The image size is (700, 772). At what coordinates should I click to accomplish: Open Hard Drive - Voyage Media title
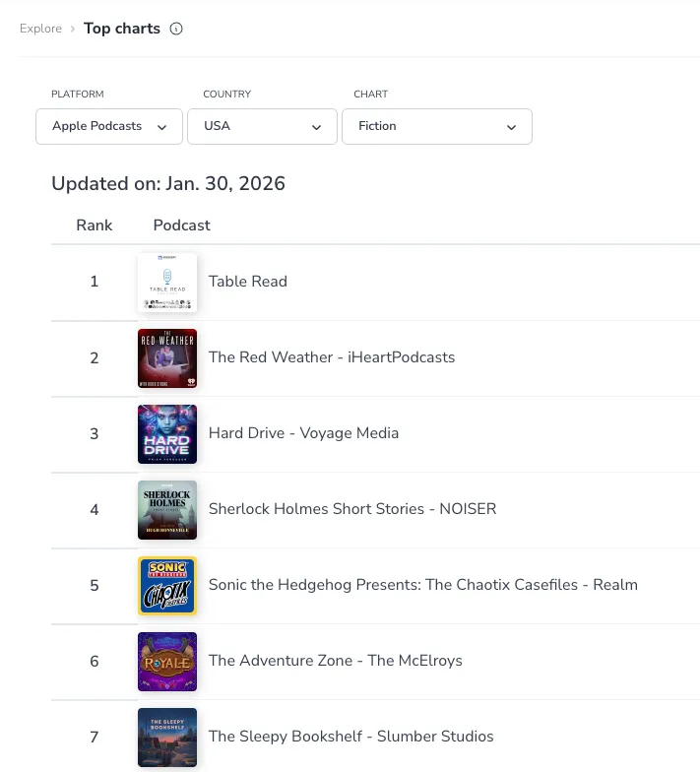[x=303, y=433]
